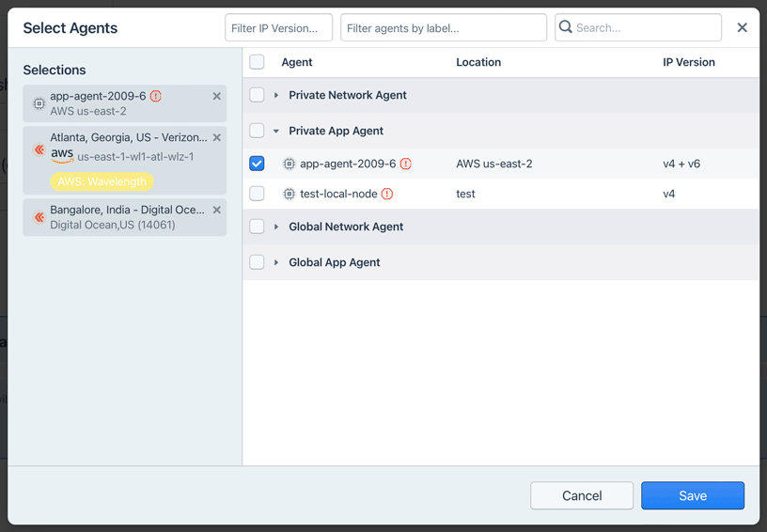
Task: Click the warning icon beside test-local-node
Action: pyautogui.click(x=387, y=195)
